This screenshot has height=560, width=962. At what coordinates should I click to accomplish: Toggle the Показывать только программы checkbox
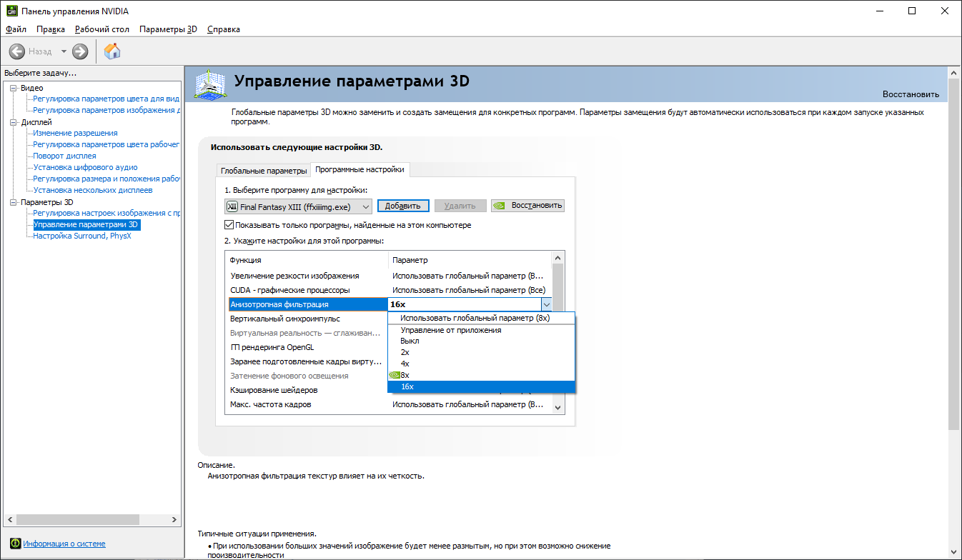click(x=229, y=225)
